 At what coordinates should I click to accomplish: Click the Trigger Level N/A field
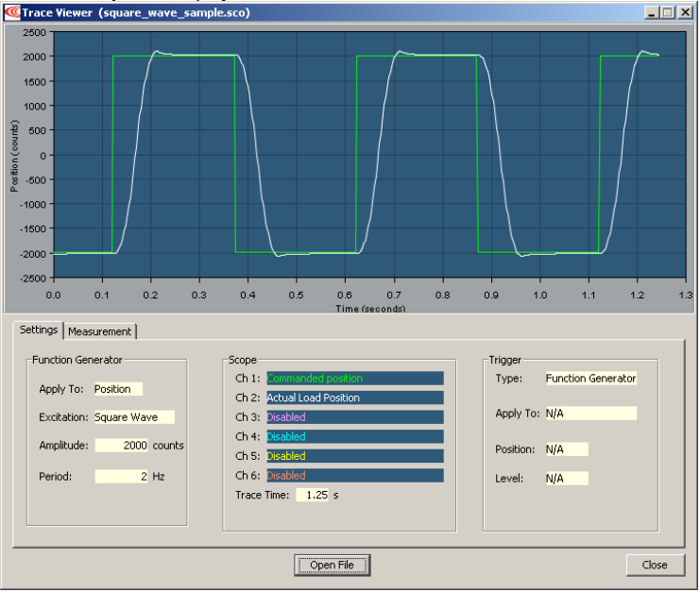click(x=567, y=479)
